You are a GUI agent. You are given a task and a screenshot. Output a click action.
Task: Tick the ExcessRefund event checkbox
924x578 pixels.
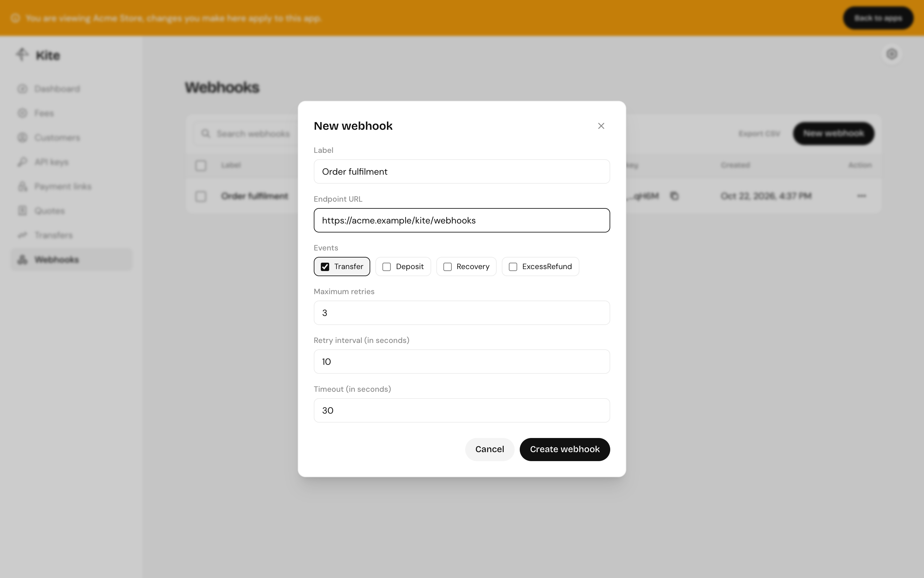tap(513, 267)
